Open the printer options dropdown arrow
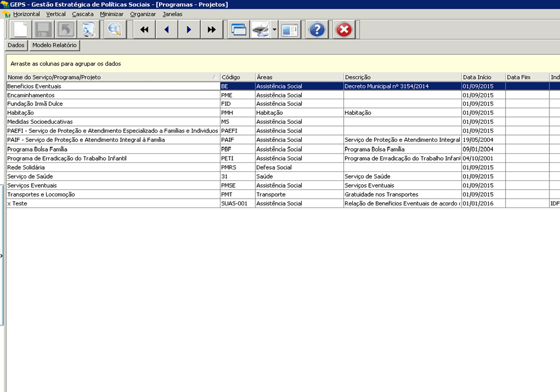Image resolution: width=560 pixels, height=392 pixels. point(274,30)
